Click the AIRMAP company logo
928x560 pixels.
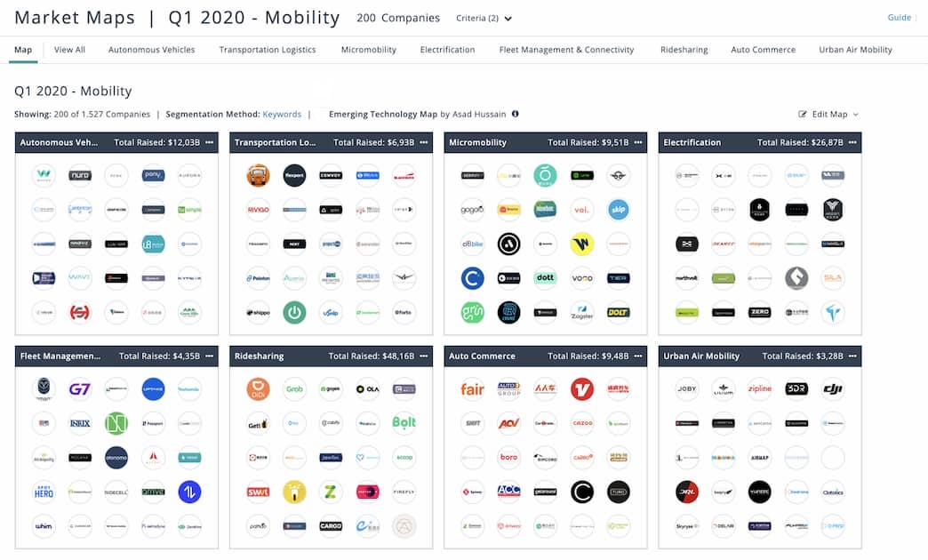(760, 458)
